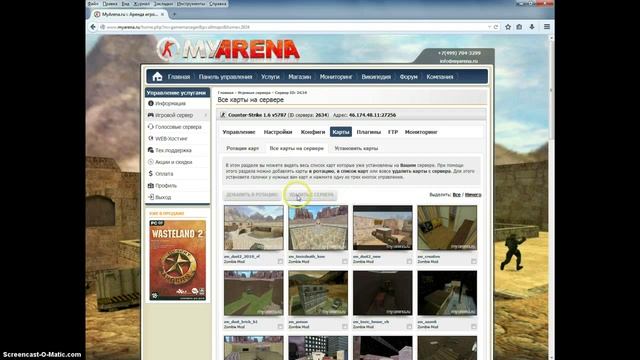This screenshot has height=360, width=640.
Task: Click the green grass brick map thumbnail
Action: (x=253, y=293)
